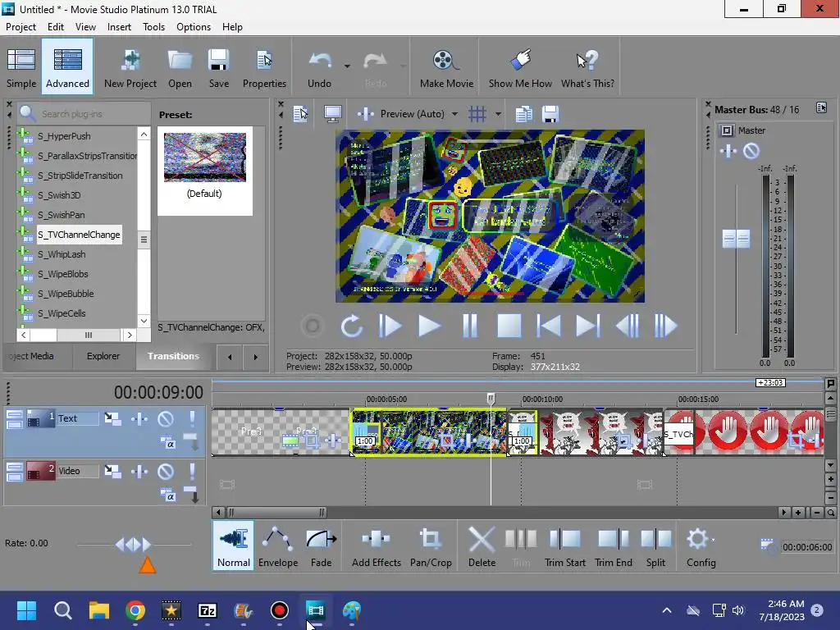Image resolution: width=840 pixels, height=630 pixels.
Task: Select the Normal edit tool
Action: [x=233, y=546]
